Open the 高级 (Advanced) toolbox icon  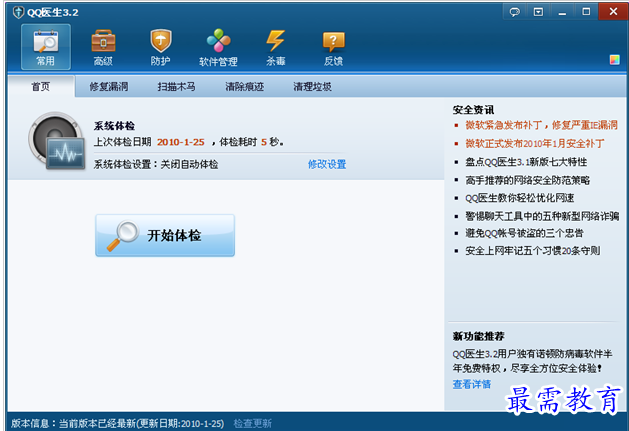pos(103,47)
